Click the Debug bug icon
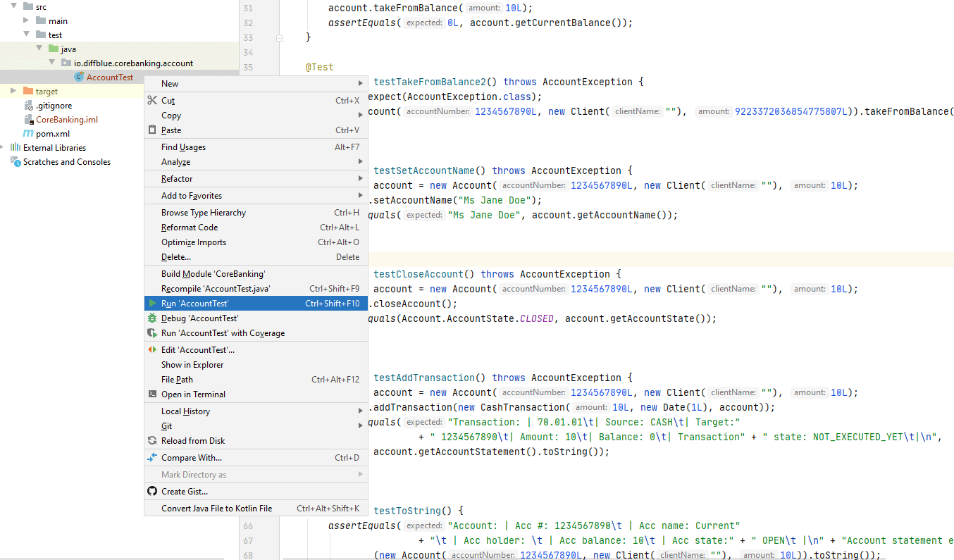 [x=151, y=318]
